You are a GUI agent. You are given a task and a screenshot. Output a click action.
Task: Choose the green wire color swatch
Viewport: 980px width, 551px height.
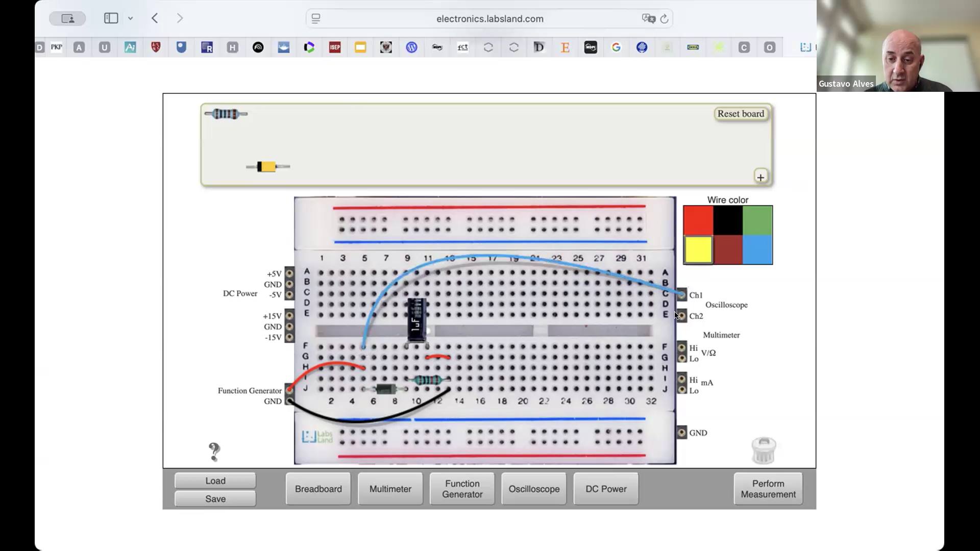(757, 220)
